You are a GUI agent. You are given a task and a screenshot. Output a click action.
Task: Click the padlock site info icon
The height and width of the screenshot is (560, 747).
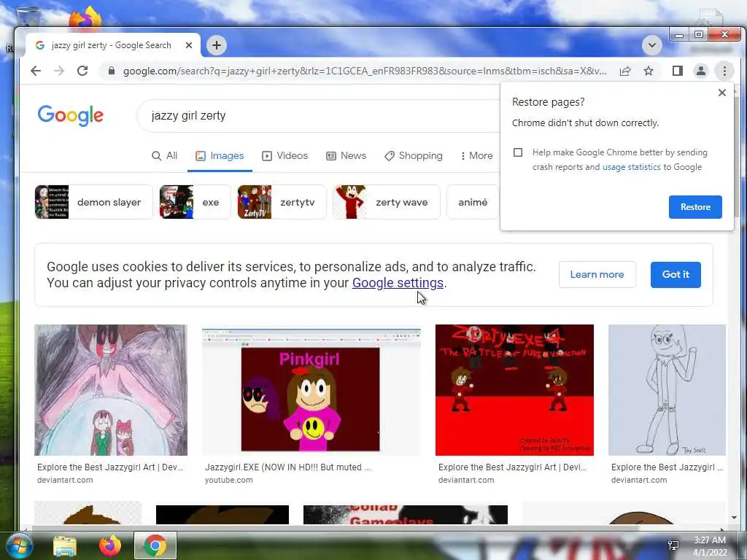click(112, 71)
